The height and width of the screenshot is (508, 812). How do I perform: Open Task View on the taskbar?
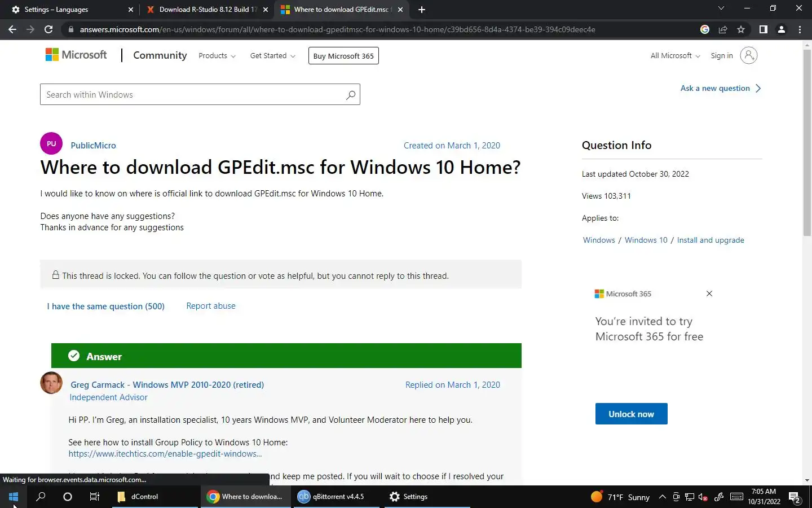(95, 497)
